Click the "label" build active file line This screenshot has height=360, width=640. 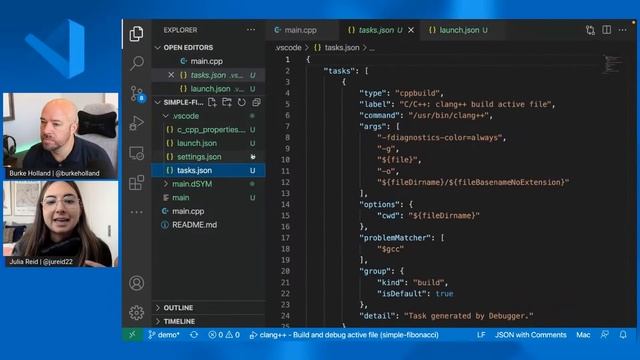click(x=457, y=104)
